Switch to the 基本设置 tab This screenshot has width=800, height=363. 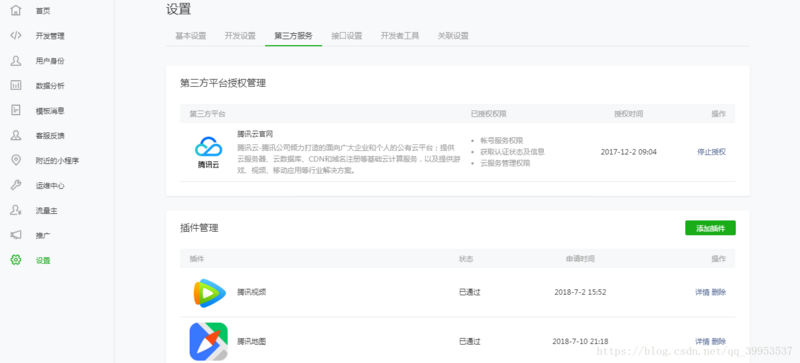pos(191,36)
